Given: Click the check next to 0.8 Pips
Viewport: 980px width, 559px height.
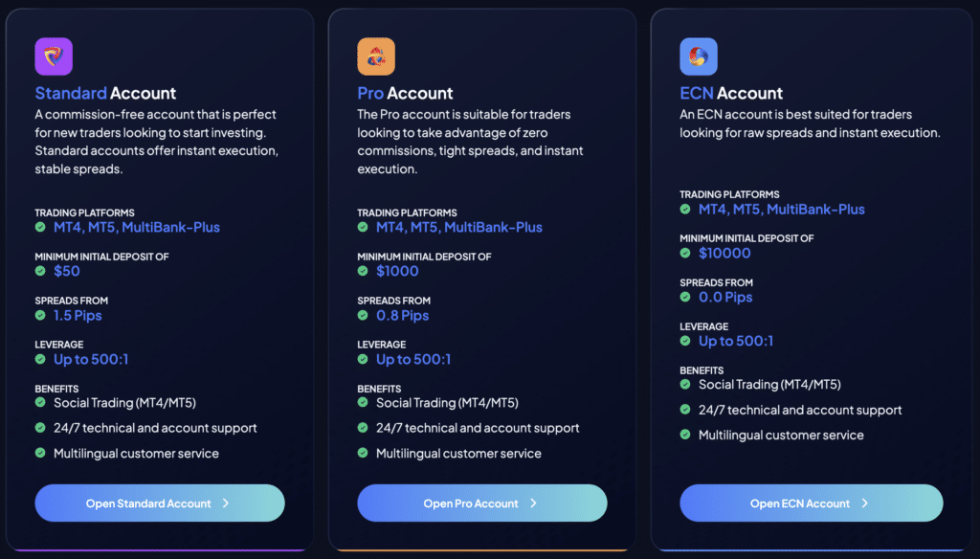Looking at the screenshot, I should coord(363,316).
